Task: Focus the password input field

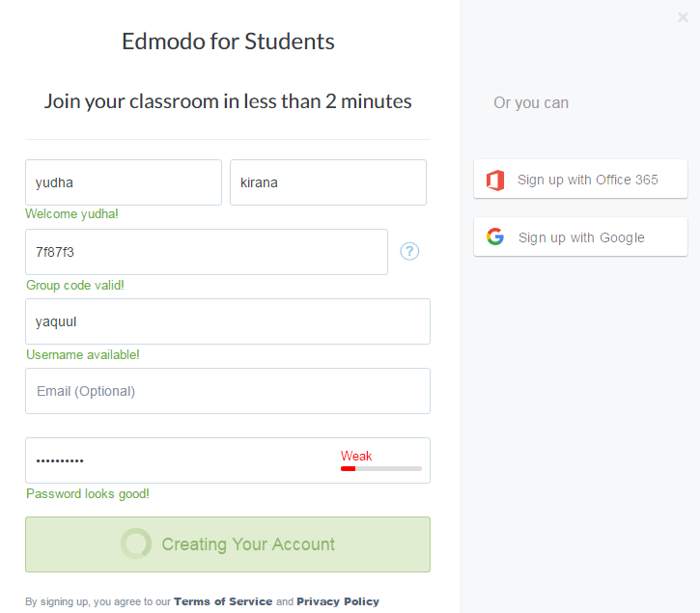Action: click(x=179, y=460)
